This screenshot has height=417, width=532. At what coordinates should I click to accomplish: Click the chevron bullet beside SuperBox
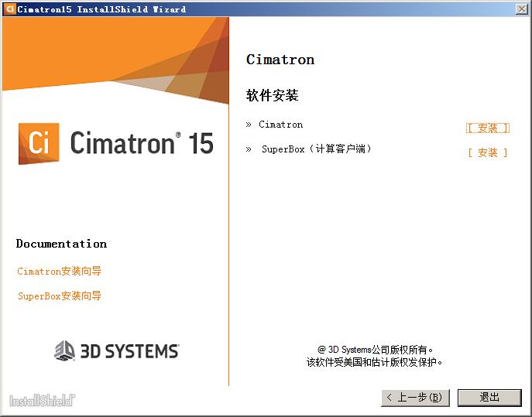(x=249, y=149)
